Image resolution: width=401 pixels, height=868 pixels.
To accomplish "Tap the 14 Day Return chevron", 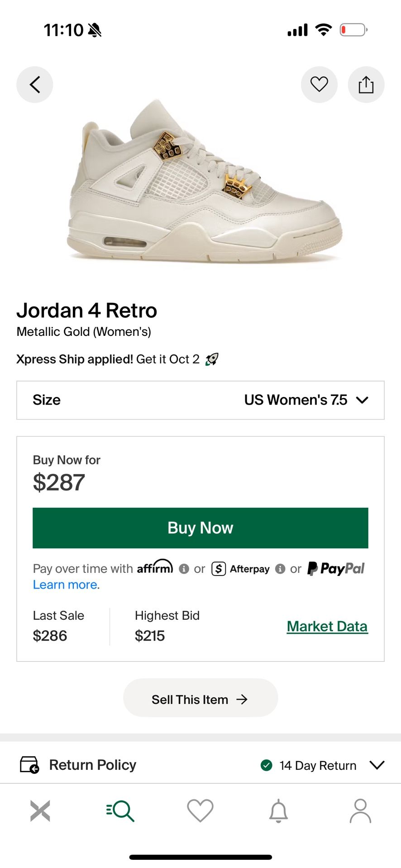I will pos(377,764).
